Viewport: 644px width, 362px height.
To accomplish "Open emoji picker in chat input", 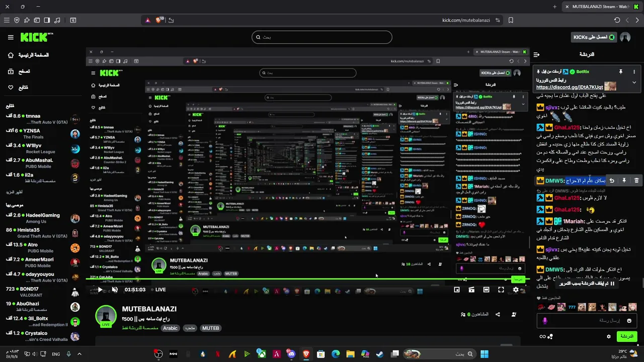I will [x=629, y=320].
